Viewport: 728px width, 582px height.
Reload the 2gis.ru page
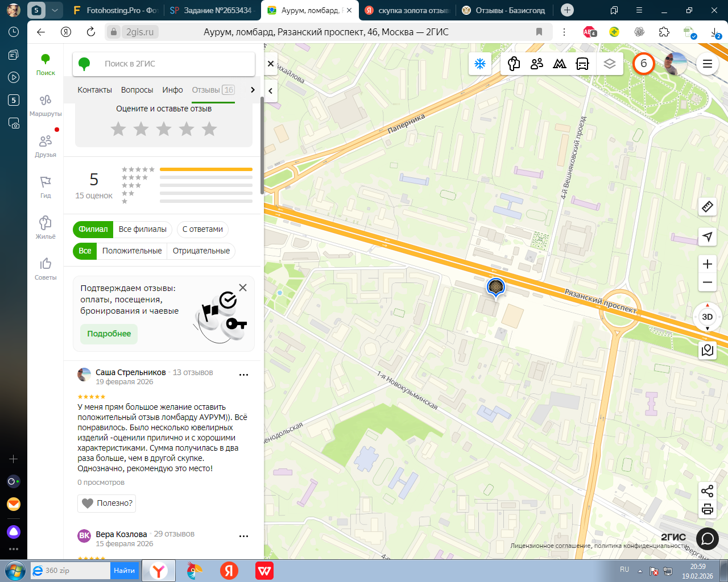tap(91, 32)
